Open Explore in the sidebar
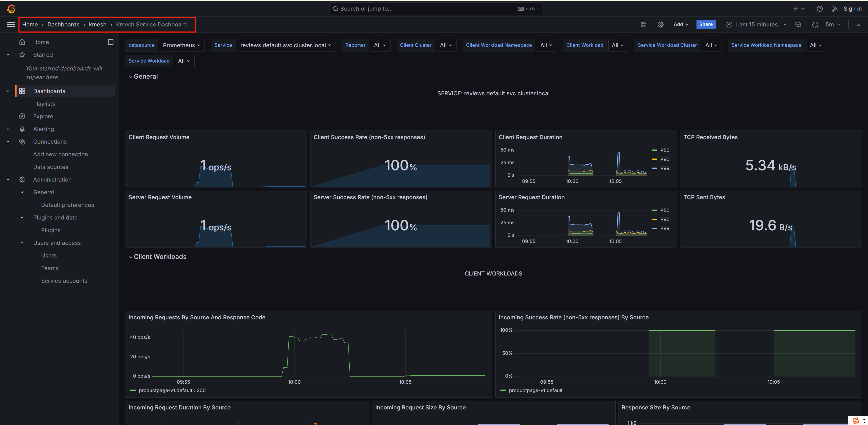868x425 pixels. tap(43, 116)
